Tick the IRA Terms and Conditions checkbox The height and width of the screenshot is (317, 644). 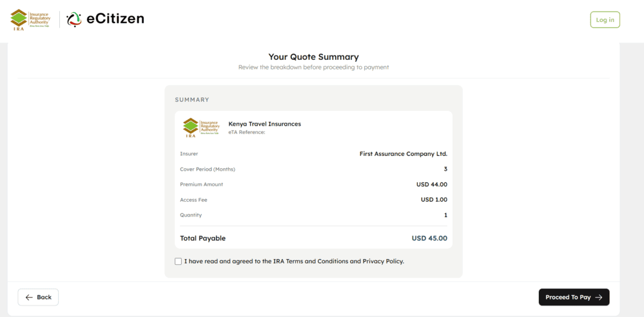[x=179, y=262]
